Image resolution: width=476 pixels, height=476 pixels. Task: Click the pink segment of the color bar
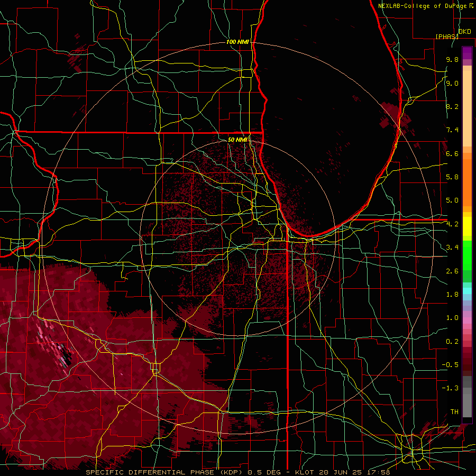click(x=467, y=321)
